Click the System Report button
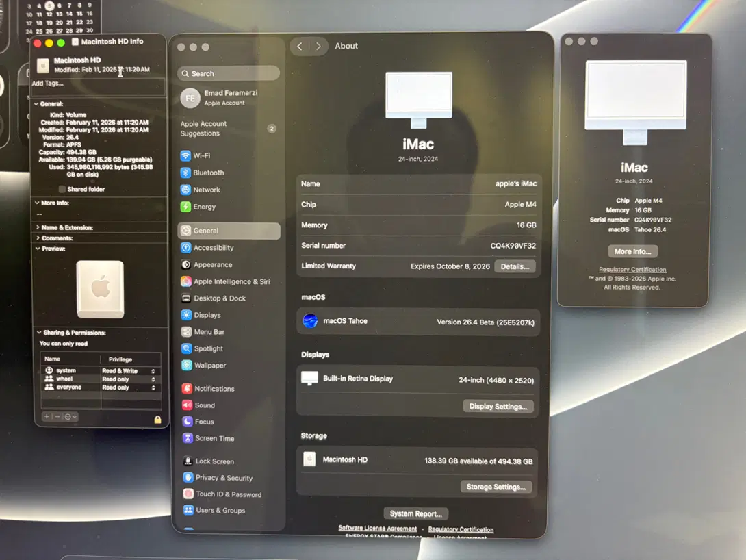The height and width of the screenshot is (560, 746). tap(416, 513)
